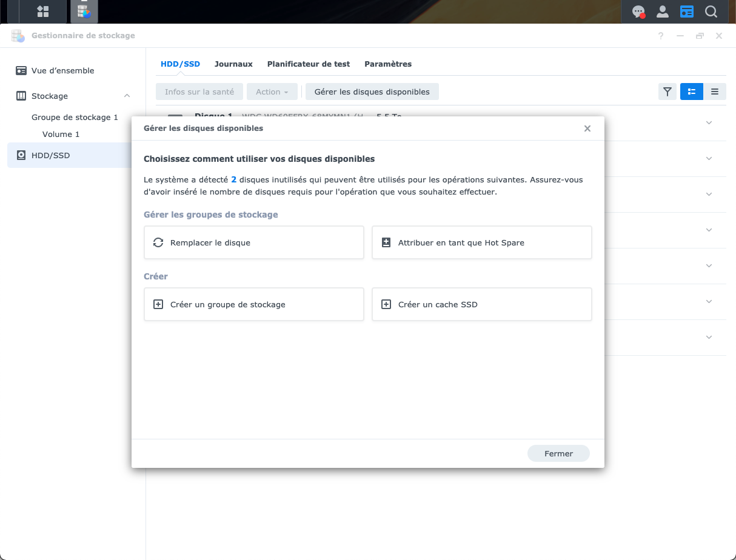Open the widgets panel icon
Image resolution: width=736 pixels, height=560 pixels.
click(687, 12)
